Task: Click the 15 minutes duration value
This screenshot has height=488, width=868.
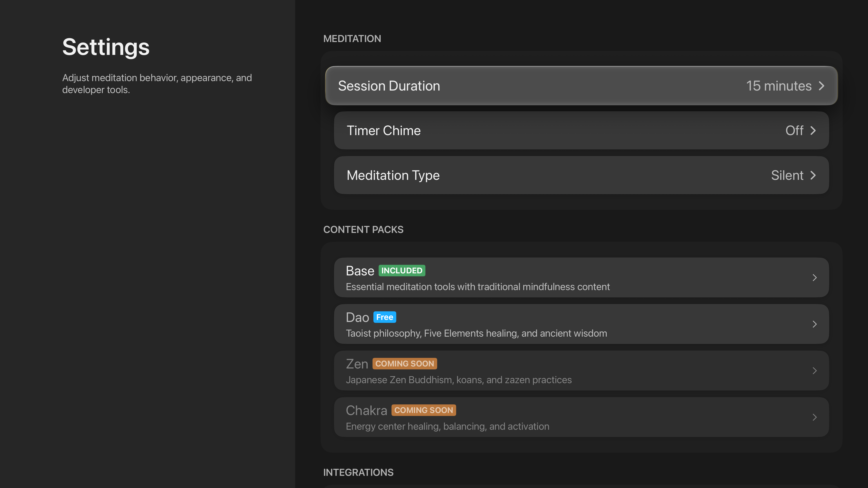Action: point(778,86)
